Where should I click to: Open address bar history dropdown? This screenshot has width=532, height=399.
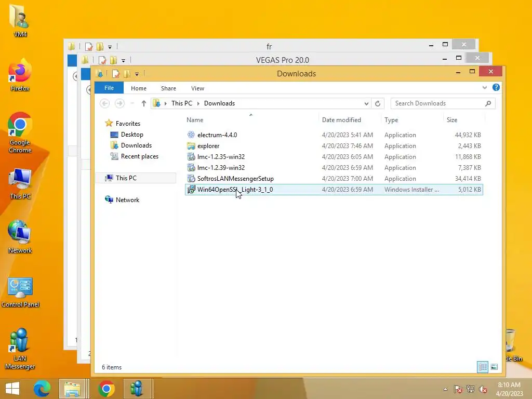coord(366,103)
